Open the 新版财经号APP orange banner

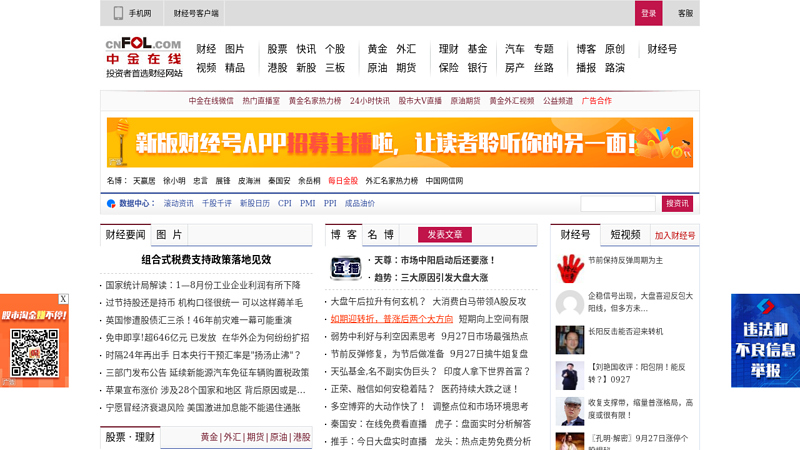[399, 142]
